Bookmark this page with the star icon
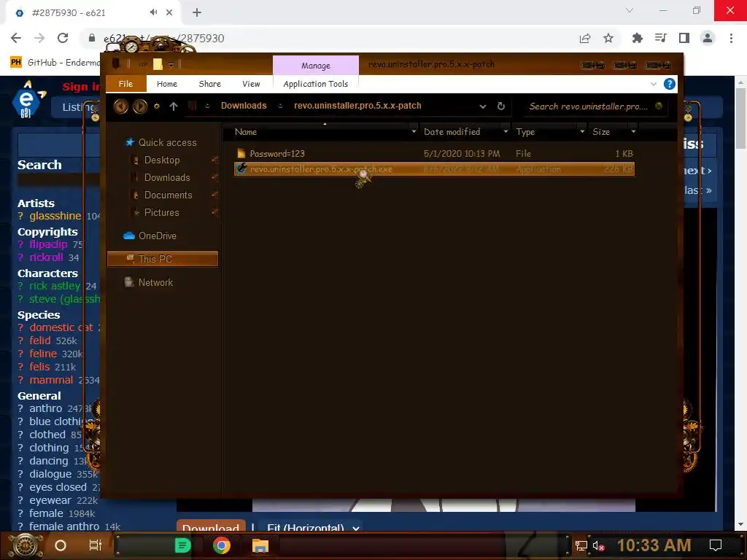The width and height of the screenshot is (747, 560). (608, 38)
